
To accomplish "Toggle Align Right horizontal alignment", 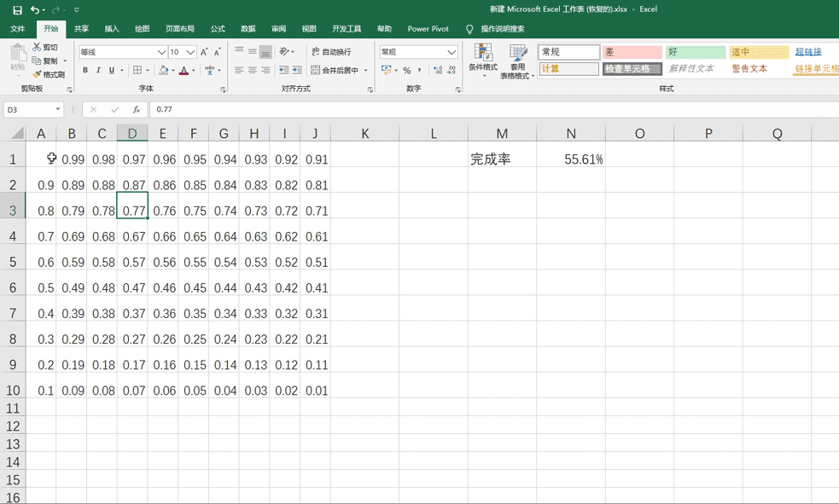I will click(265, 70).
